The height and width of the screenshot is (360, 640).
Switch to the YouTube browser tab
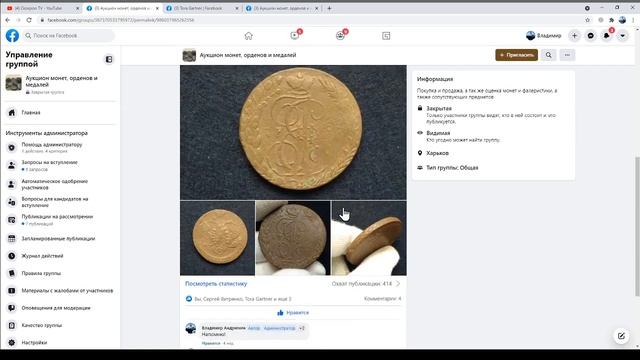(42, 8)
